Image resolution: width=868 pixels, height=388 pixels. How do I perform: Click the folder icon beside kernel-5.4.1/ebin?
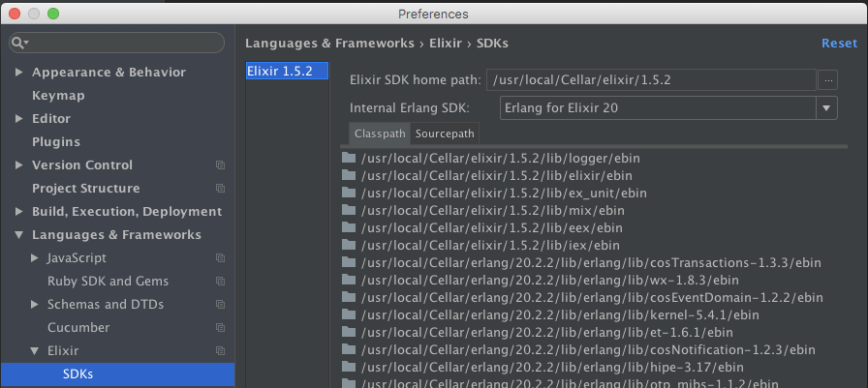pyautogui.click(x=348, y=315)
